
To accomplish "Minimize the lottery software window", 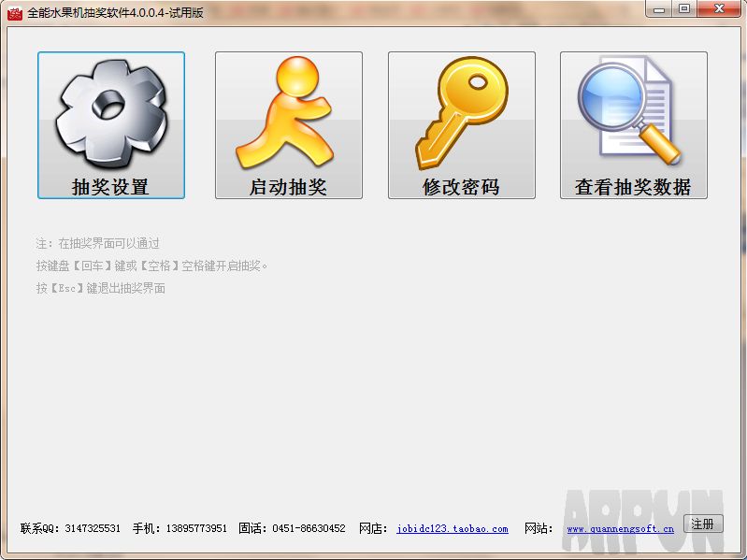I will (x=659, y=8).
